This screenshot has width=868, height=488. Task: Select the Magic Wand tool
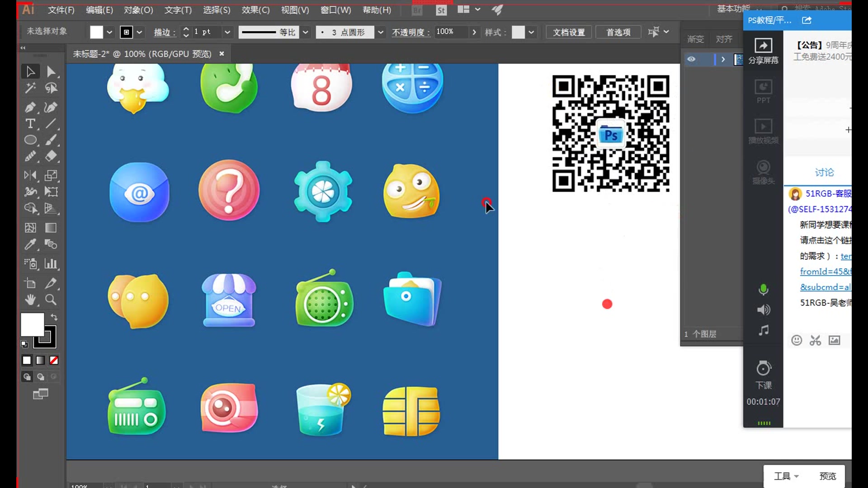coord(30,88)
